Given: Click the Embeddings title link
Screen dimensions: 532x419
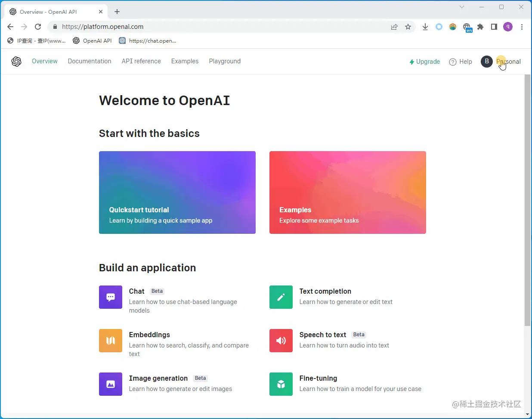Looking at the screenshot, I should coord(149,335).
